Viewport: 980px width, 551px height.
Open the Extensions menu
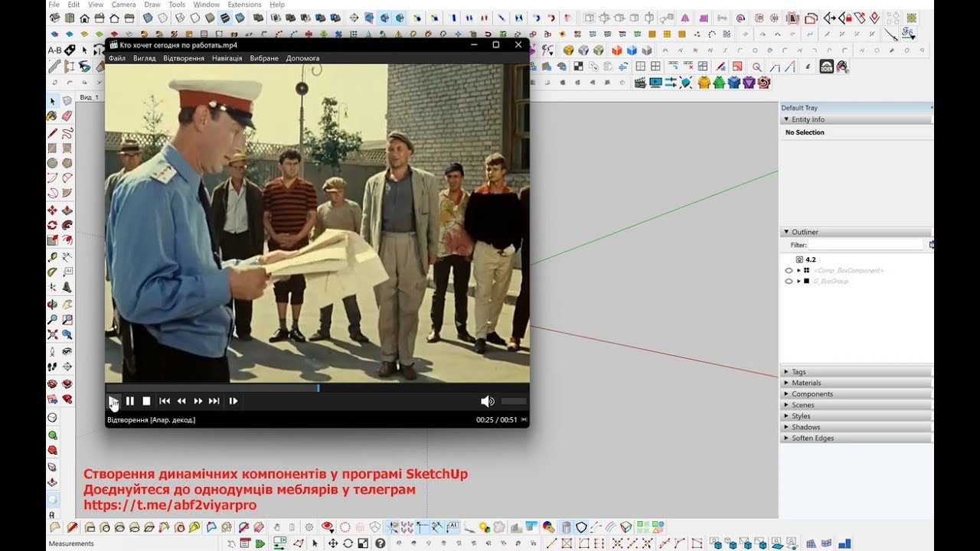pos(244,5)
